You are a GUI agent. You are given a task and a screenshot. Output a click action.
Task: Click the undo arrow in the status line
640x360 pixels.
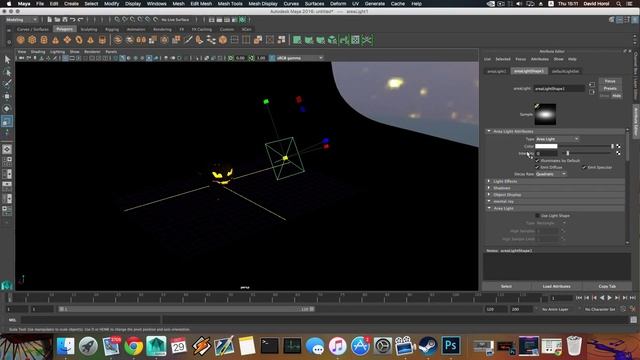click(73, 20)
